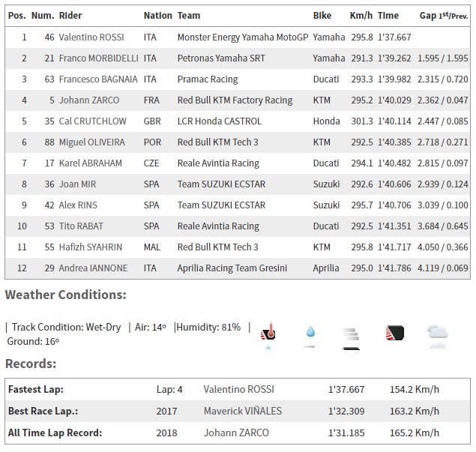
Task: Click the track temperature thermometer icon
Action: point(268,335)
